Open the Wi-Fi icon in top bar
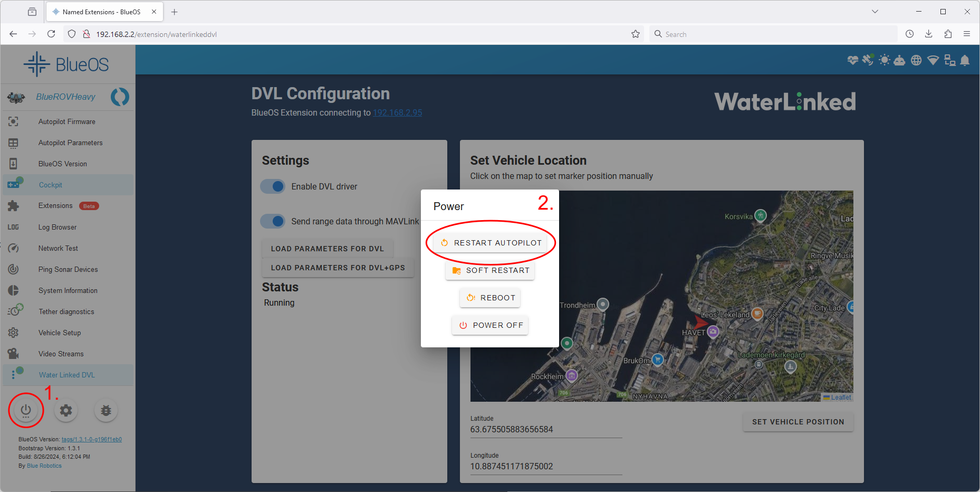 [x=933, y=60]
